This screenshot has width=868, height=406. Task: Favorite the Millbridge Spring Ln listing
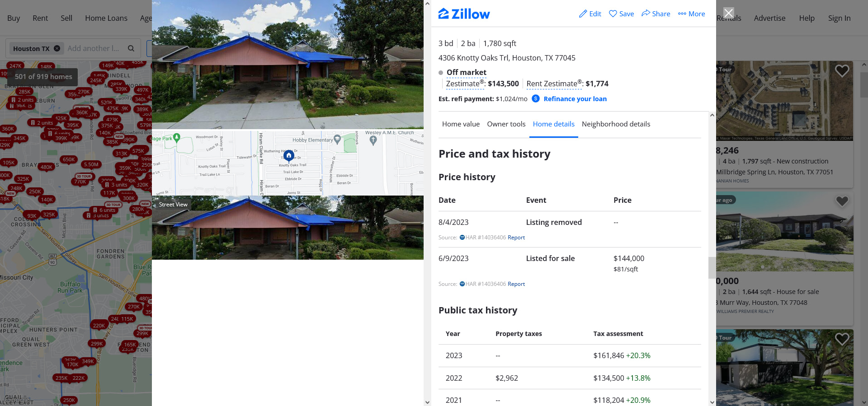click(x=842, y=71)
